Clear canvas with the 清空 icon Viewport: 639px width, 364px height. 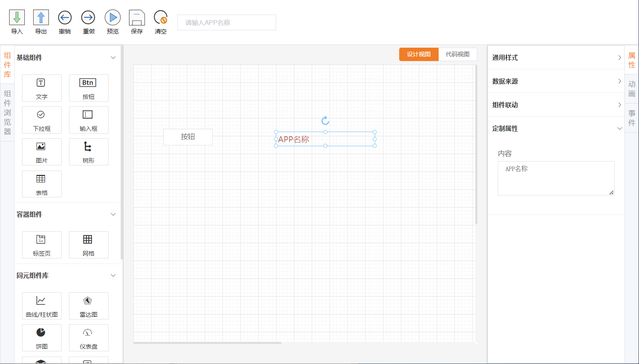[161, 18]
